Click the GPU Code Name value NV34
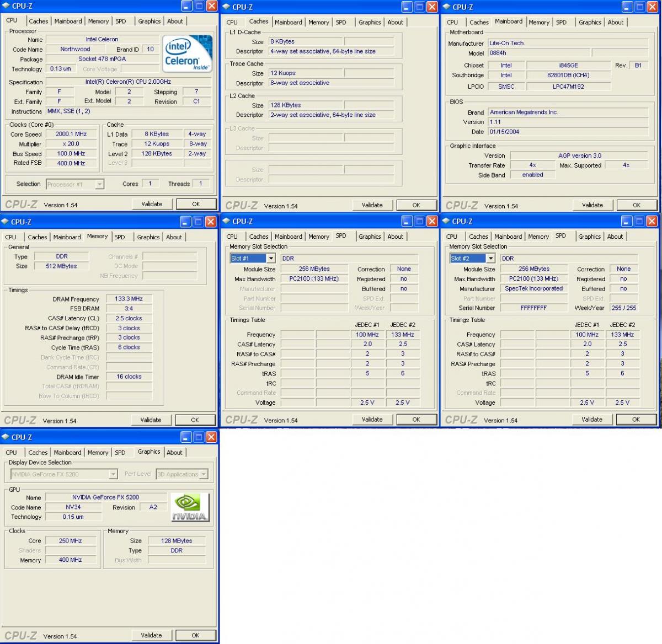 [x=73, y=507]
